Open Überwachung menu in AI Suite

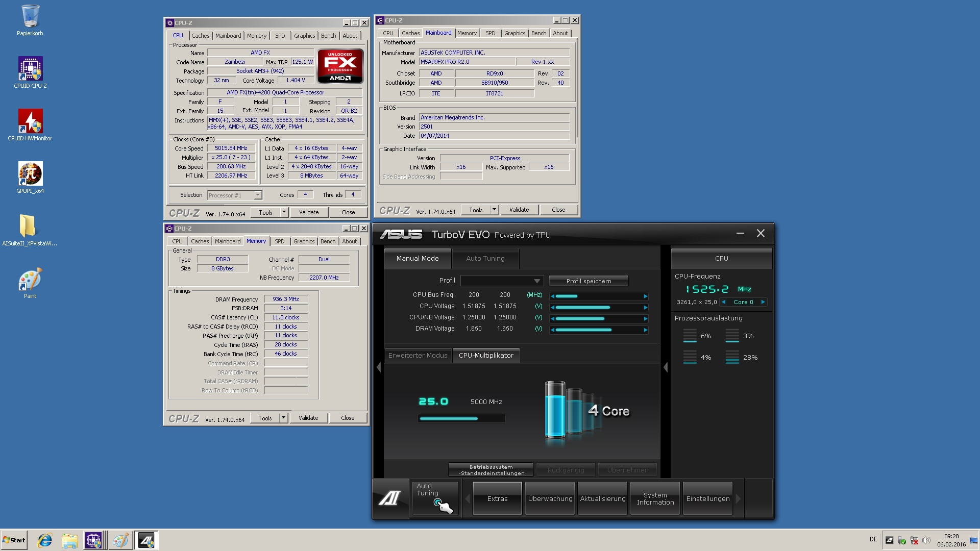coord(550,498)
